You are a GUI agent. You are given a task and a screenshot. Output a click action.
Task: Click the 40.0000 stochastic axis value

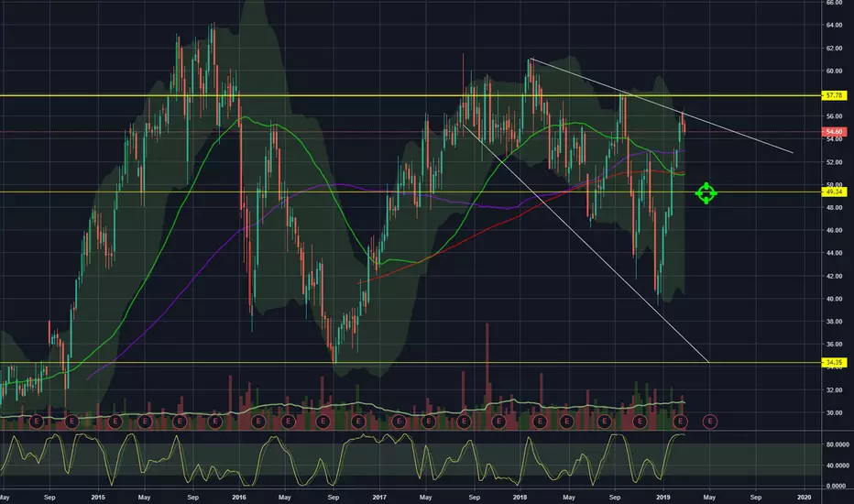pos(838,466)
